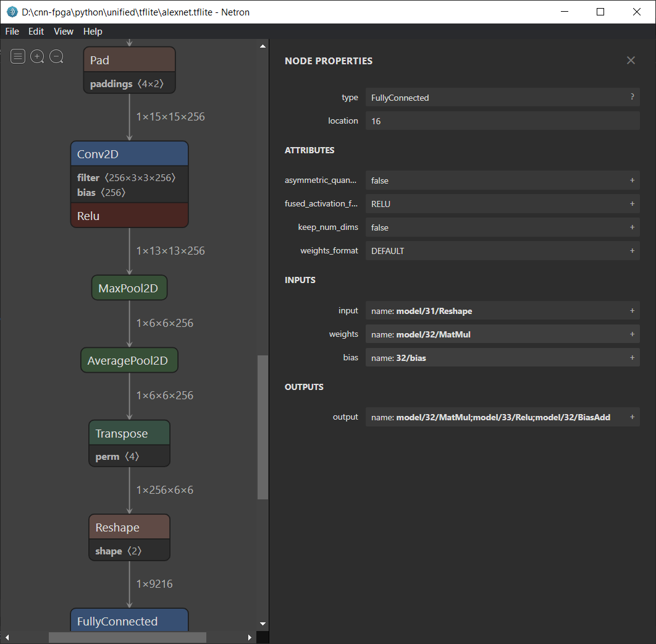Screen dimensions: 656x644
Task: Select the AveragePool2D node
Action: pyautogui.click(x=129, y=361)
